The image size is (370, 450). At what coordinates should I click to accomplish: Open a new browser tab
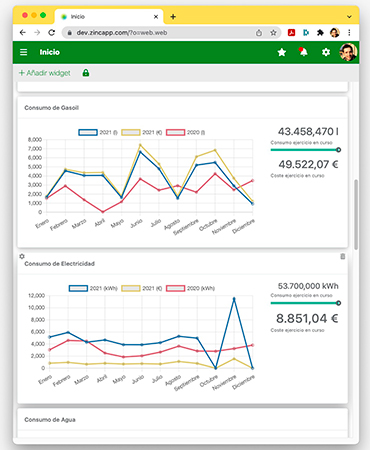[x=173, y=17]
